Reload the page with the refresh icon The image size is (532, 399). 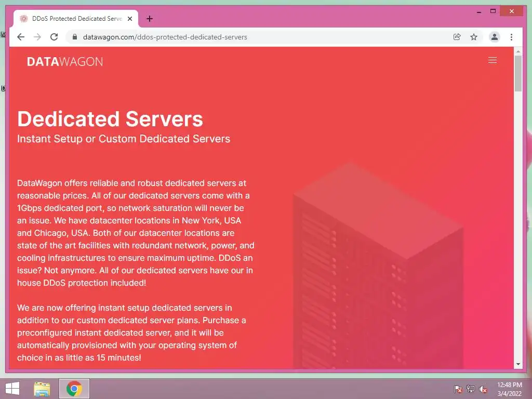[54, 37]
